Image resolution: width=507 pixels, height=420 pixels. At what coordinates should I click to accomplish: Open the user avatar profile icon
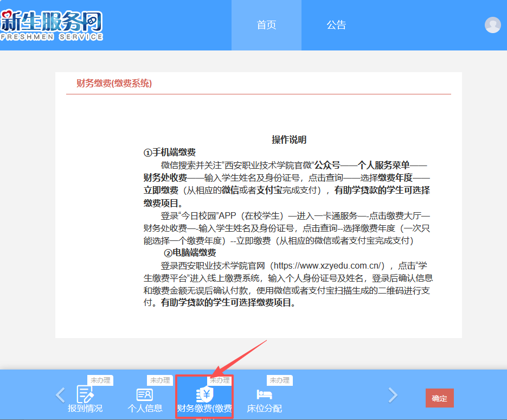tap(492, 25)
